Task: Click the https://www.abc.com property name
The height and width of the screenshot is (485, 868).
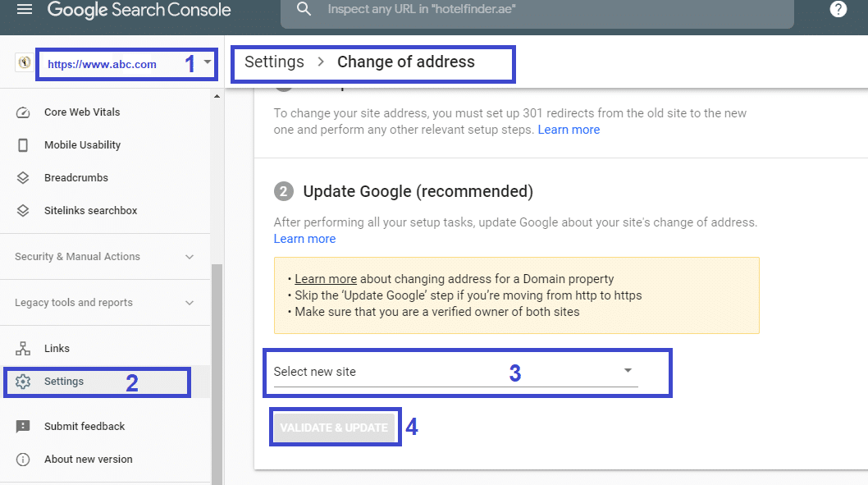Action: click(102, 64)
